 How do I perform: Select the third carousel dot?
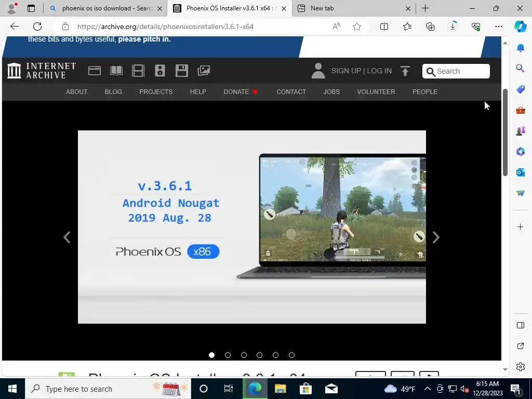click(x=244, y=355)
